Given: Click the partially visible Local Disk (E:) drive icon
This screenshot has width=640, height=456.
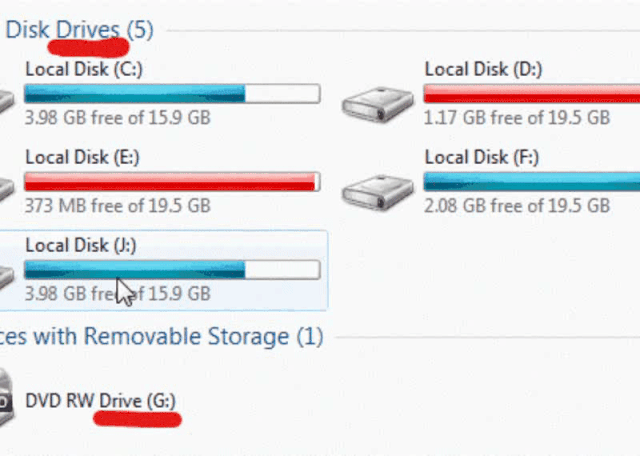Looking at the screenshot, I should 7,190.
